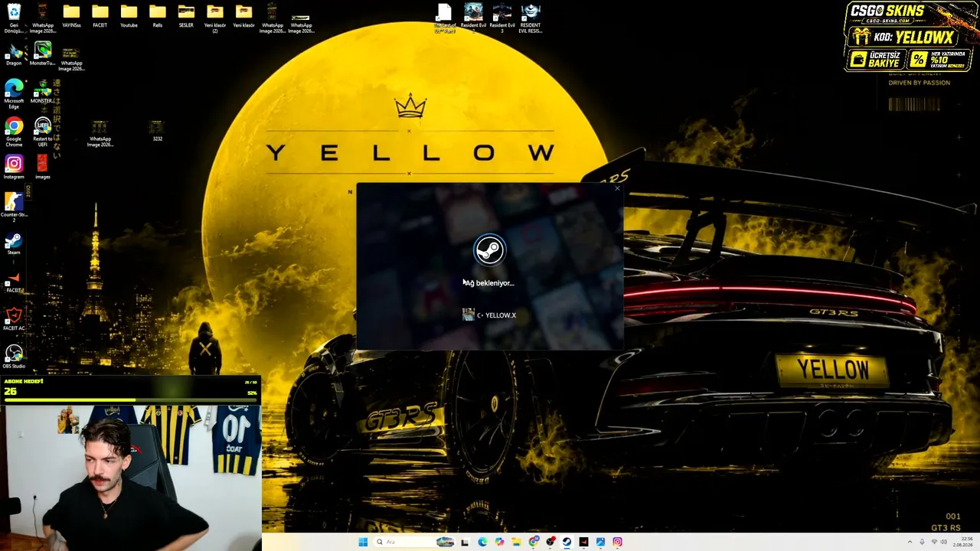The height and width of the screenshot is (551, 980).
Task: Open Microsoft Edge from the taskbar
Action: 482,542
